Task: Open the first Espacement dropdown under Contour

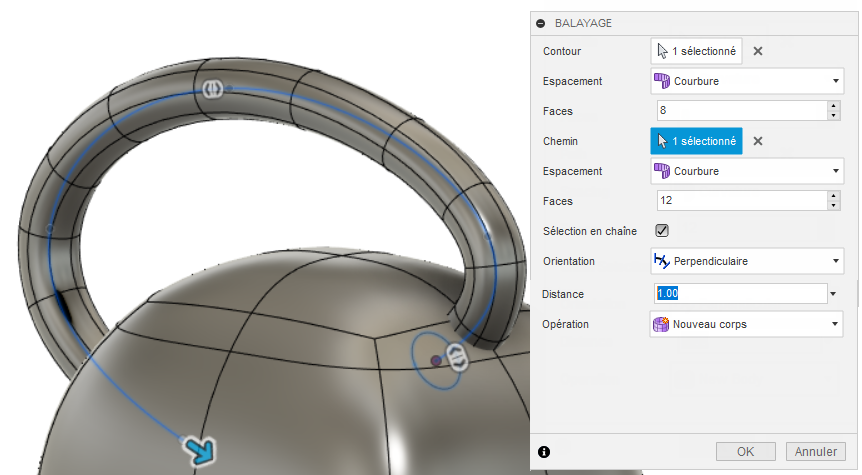Action: click(747, 81)
